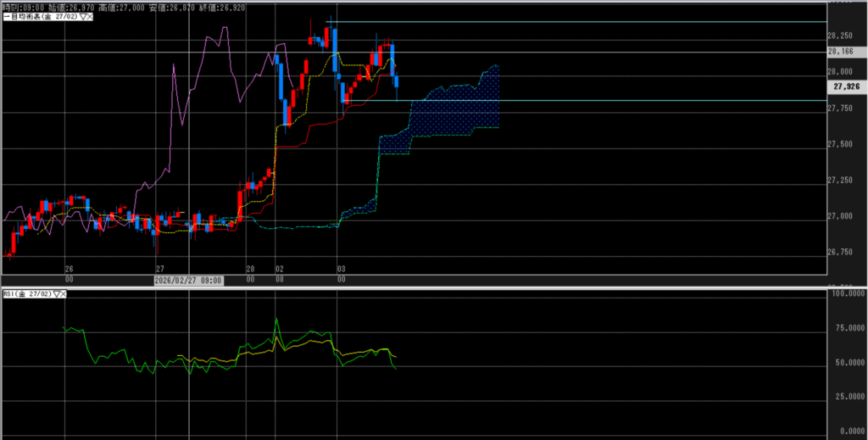Click the current price tag 27,926

845,86
